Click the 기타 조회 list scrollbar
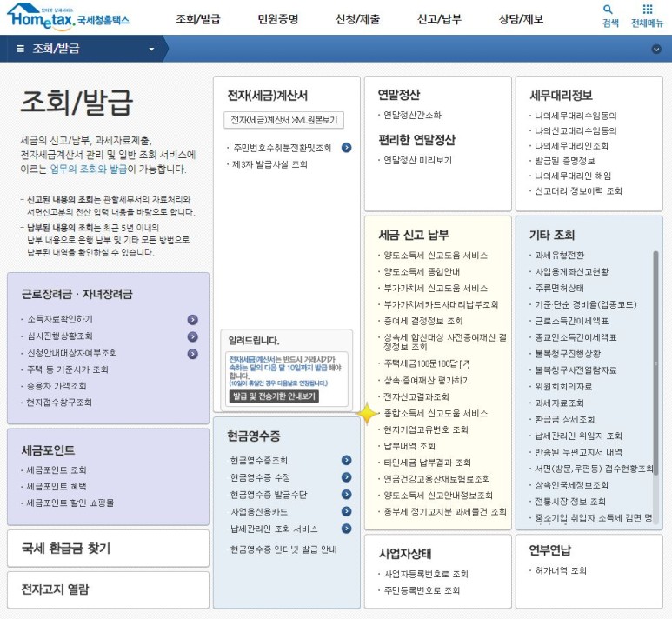The height and width of the screenshot is (619, 672). click(655, 363)
